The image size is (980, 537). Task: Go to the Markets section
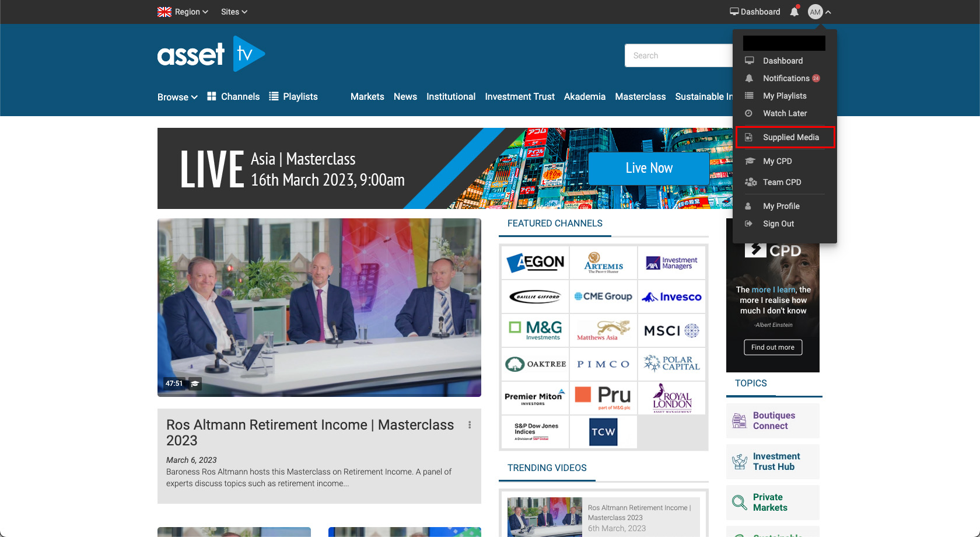tap(367, 97)
